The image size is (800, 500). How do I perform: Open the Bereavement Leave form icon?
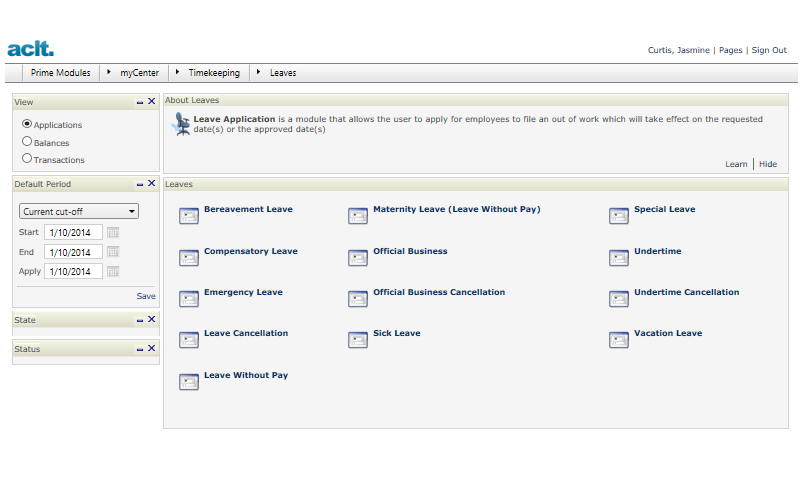[x=189, y=216]
